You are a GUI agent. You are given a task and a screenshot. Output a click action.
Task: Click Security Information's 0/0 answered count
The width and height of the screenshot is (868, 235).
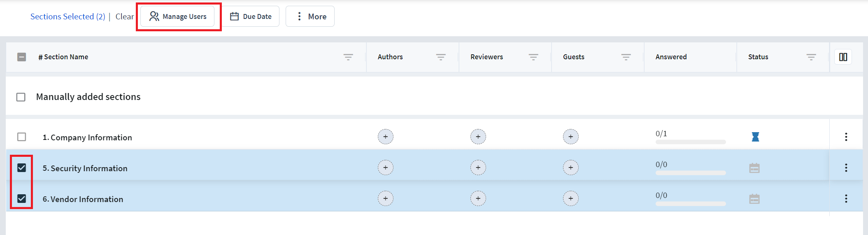(661, 165)
